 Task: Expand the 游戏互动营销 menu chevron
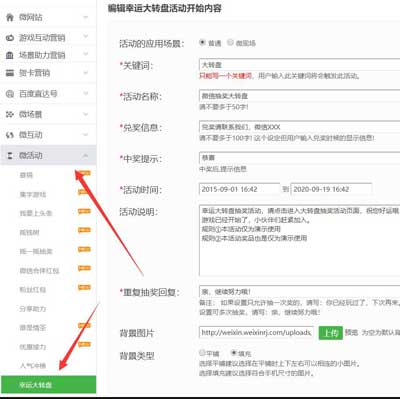pyautogui.click(x=86, y=36)
